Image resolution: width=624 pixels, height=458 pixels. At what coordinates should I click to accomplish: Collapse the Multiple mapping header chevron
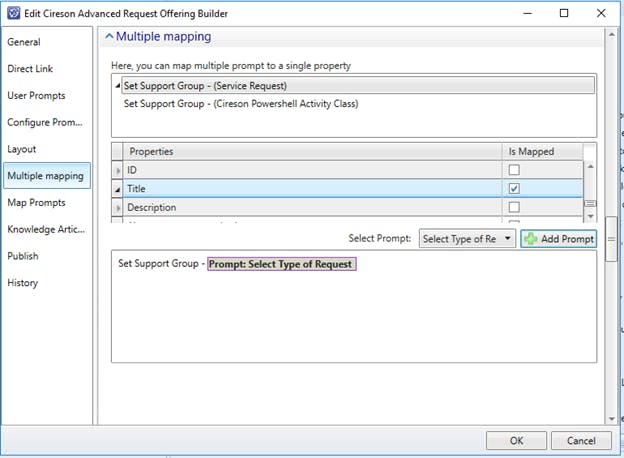click(x=109, y=36)
